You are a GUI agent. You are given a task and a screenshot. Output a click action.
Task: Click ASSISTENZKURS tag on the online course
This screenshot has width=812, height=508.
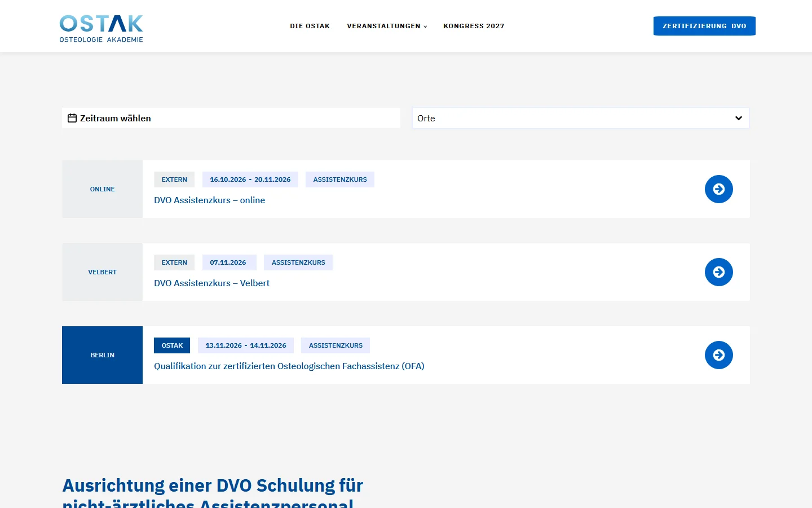click(340, 179)
